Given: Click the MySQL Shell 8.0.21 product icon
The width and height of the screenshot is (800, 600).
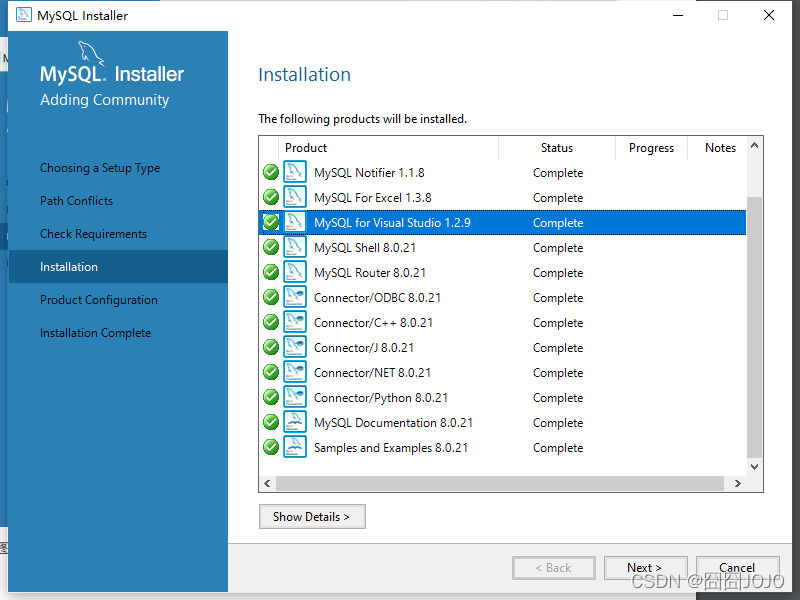Looking at the screenshot, I should (295, 247).
